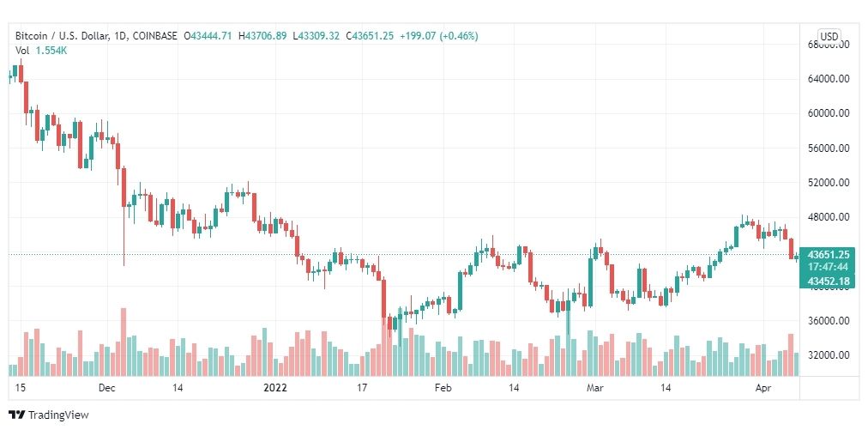
Task: Click the Apr date marker
Action: 763,388
